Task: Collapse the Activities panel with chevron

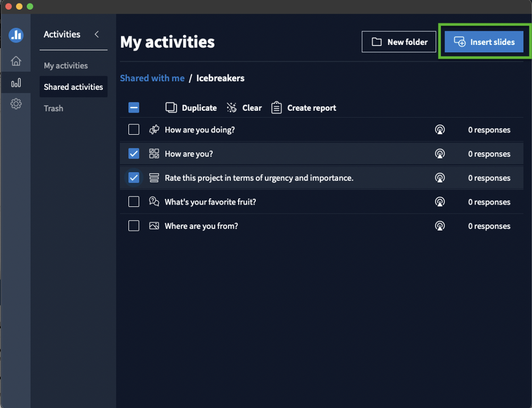Action: pyautogui.click(x=97, y=34)
